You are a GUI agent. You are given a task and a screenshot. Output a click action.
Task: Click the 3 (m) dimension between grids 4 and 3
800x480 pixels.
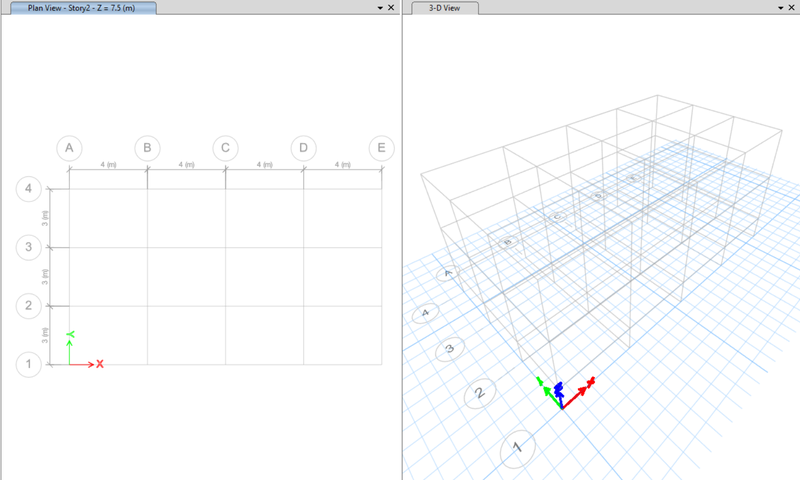45,218
